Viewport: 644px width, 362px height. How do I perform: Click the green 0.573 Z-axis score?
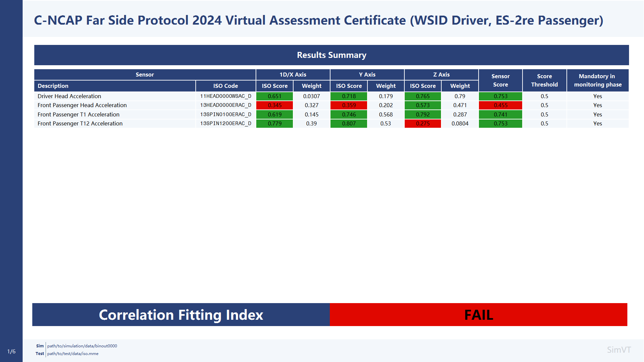coord(423,105)
